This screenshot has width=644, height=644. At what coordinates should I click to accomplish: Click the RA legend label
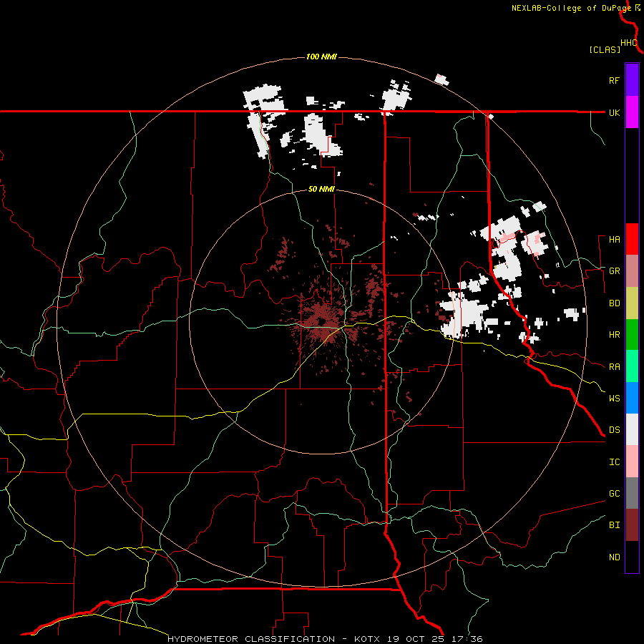tap(614, 366)
